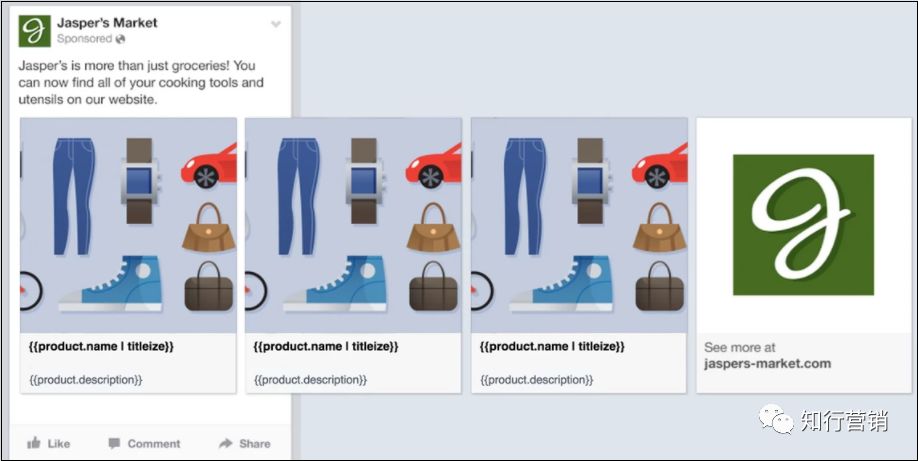918x461 pixels.
Task: Click the first product name title
Action: [101, 346]
